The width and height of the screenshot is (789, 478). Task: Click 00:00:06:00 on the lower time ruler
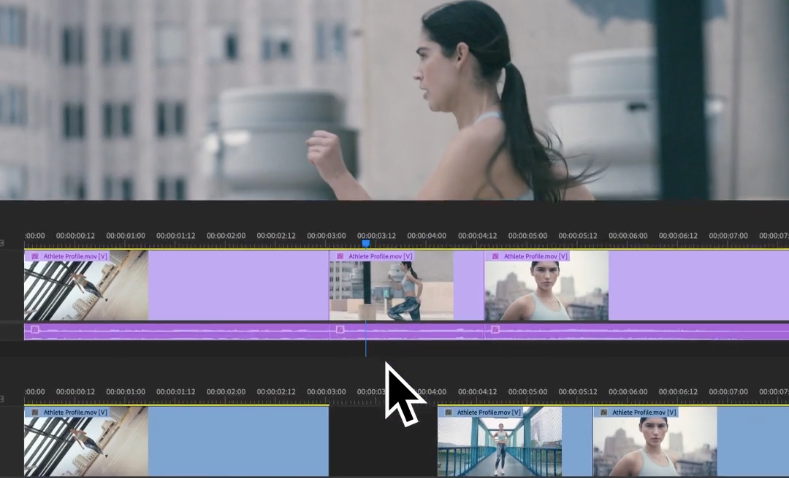(x=630, y=392)
